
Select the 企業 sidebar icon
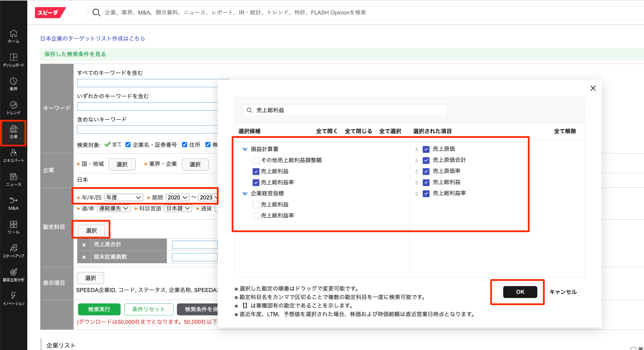(13, 132)
